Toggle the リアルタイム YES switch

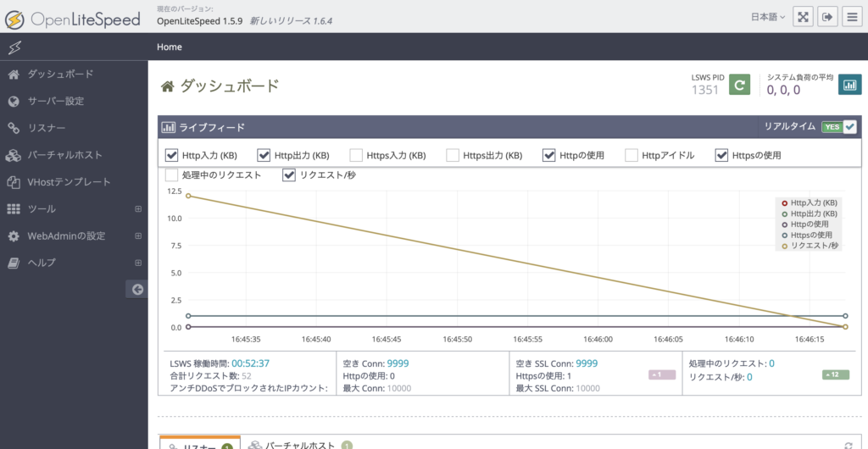pos(839,127)
